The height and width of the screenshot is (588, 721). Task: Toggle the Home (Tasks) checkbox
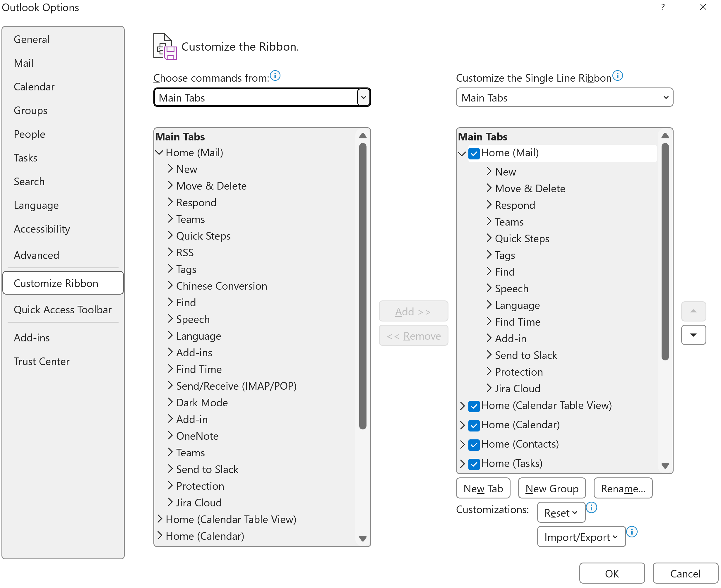point(474,464)
